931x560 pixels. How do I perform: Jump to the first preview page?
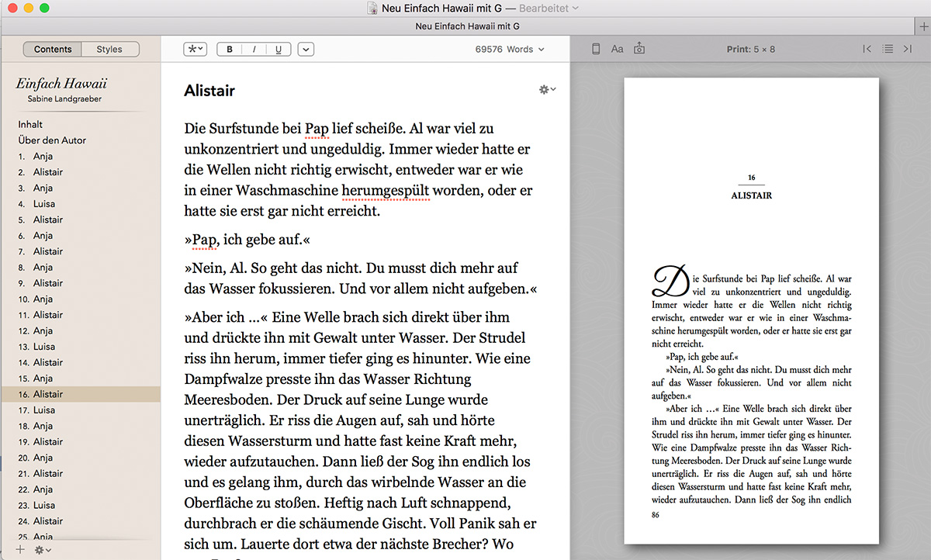pyautogui.click(x=867, y=49)
